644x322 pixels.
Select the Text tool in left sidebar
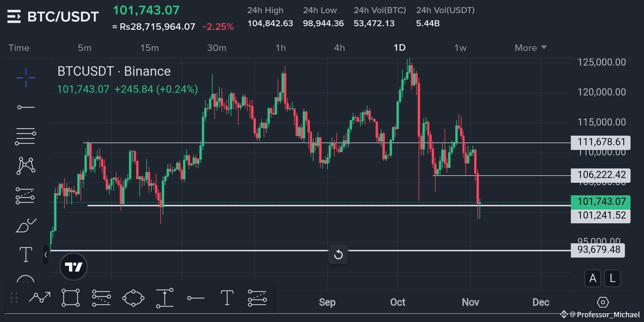click(x=26, y=254)
